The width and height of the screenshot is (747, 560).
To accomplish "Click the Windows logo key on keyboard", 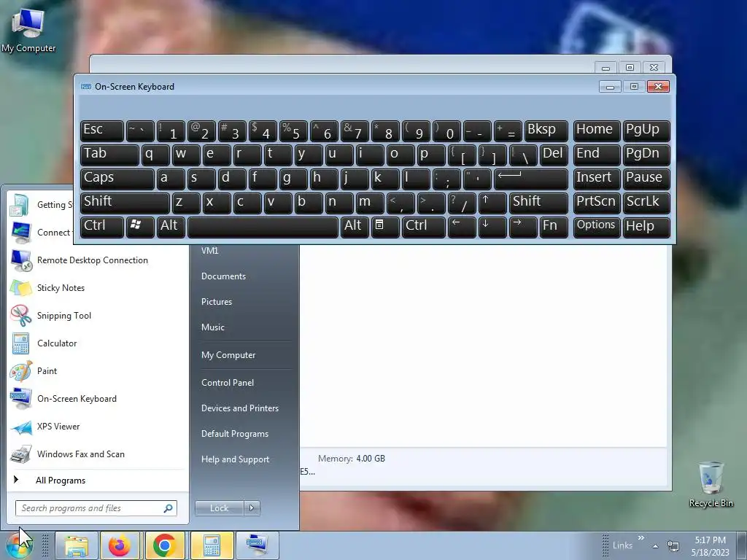I will 140,227.
